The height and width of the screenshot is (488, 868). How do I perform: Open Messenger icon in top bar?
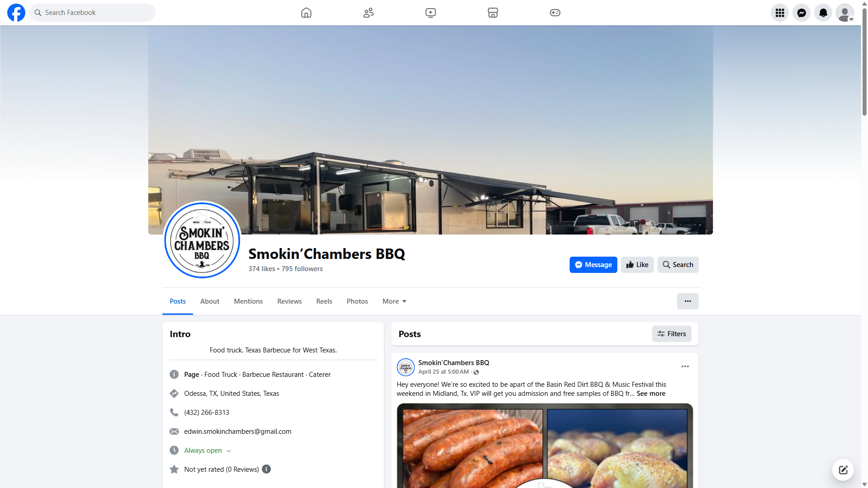[801, 13]
